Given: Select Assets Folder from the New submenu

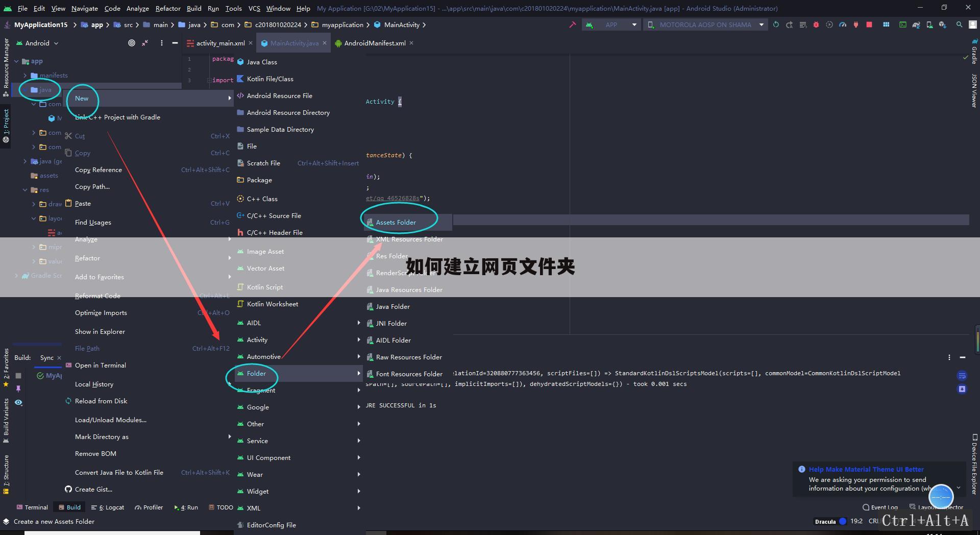Looking at the screenshot, I should (x=396, y=222).
